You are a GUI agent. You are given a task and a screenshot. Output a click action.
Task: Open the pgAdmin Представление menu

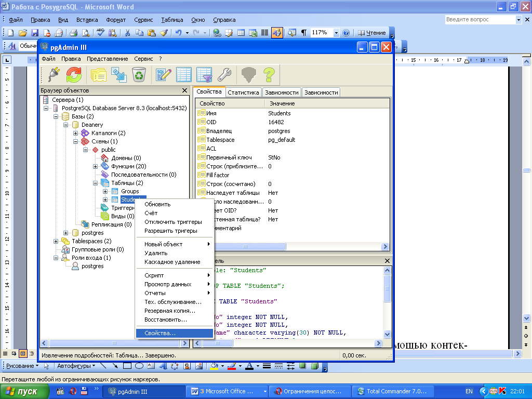(x=107, y=59)
